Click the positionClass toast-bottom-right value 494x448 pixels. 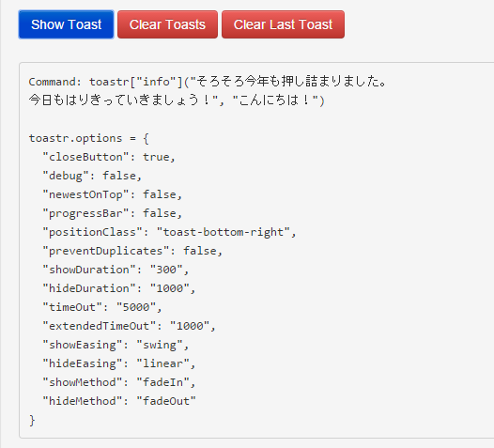coord(224,232)
